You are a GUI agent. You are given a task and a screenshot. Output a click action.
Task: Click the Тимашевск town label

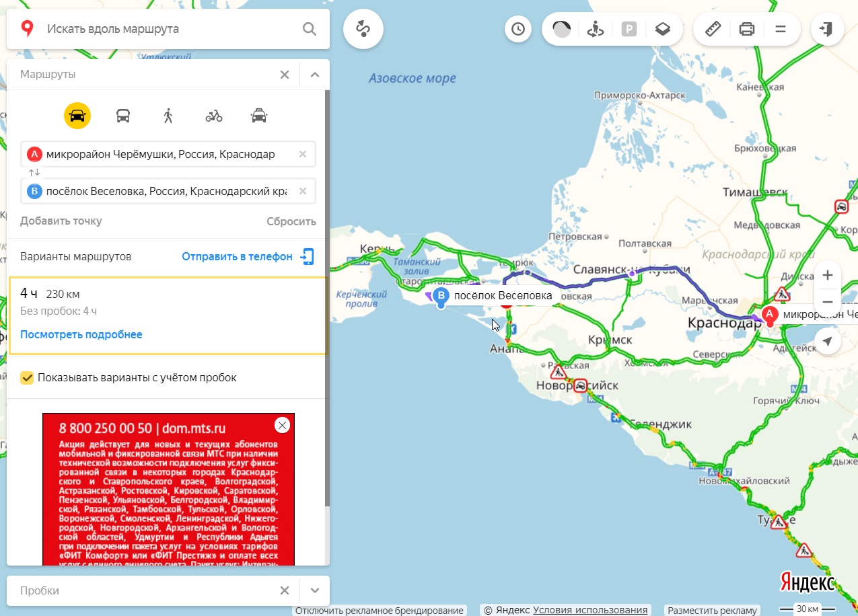(755, 192)
